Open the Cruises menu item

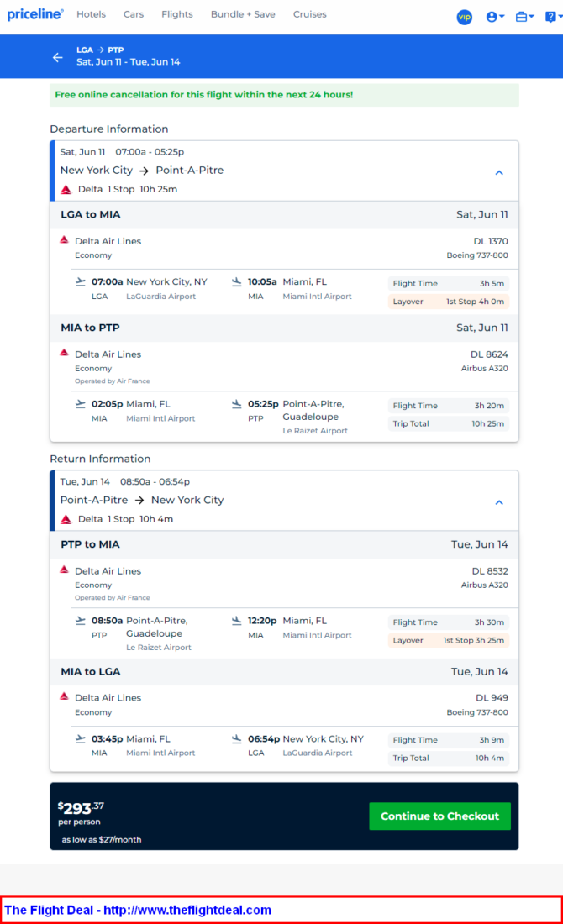coord(309,14)
